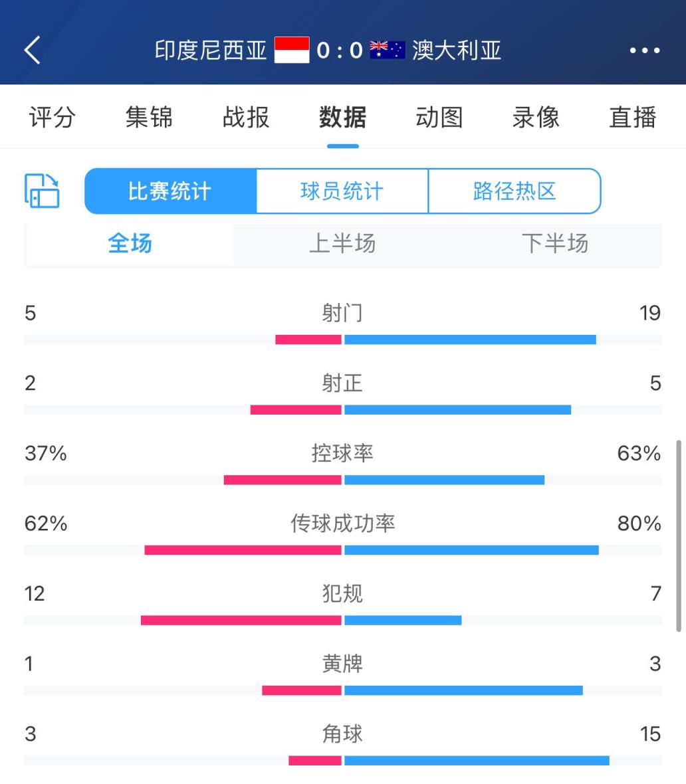Image resolution: width=686 pixels, height=784 pixels.
Task: Show 上半场 first half stats
Action: [x=342, y=244]
